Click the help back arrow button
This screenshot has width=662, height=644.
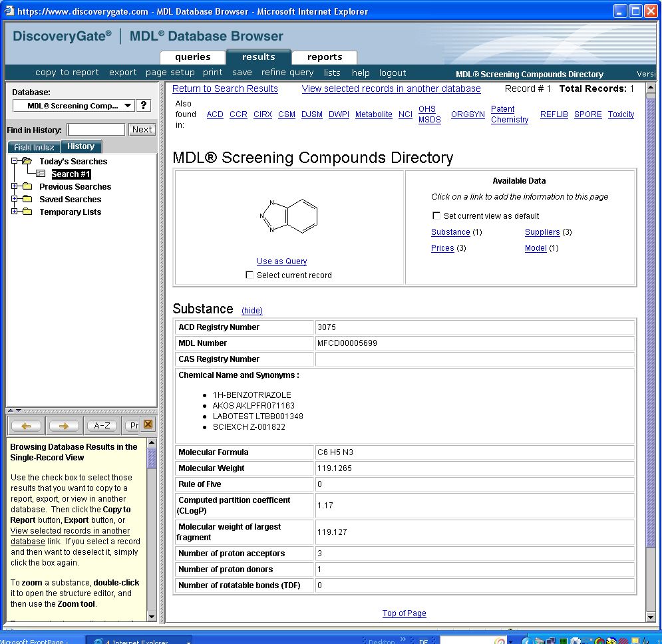click(x=27, y=426)
